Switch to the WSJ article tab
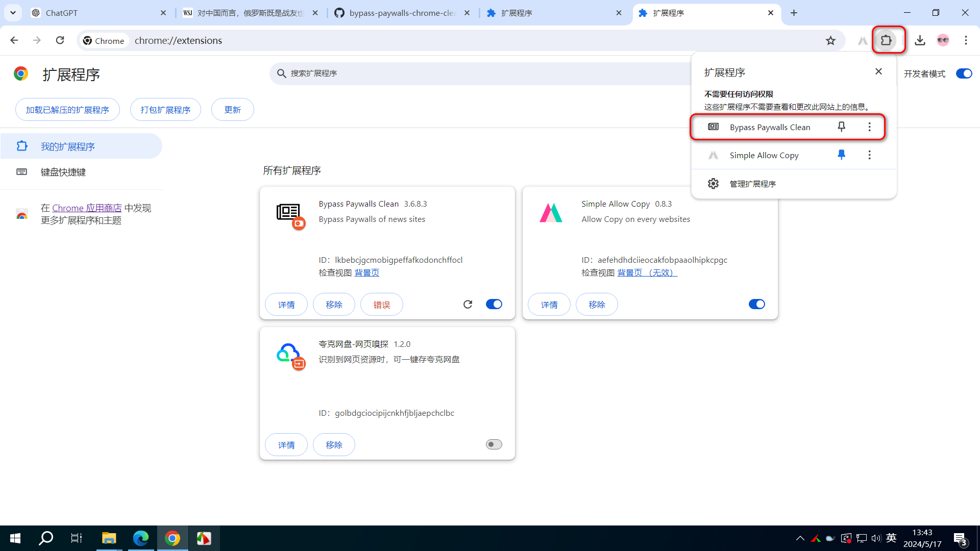Image resolution: width=980 pixels, height=551 pixels. coord(250,13)
